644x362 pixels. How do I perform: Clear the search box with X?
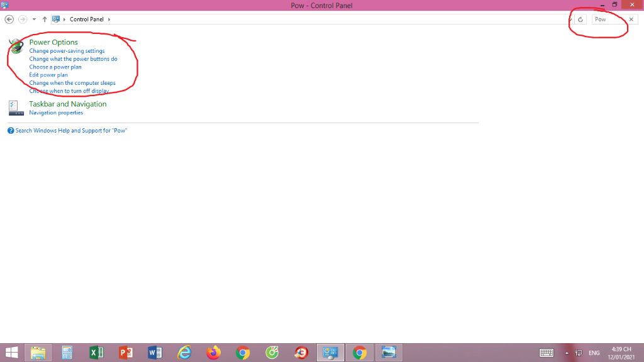tap(631, 19)
